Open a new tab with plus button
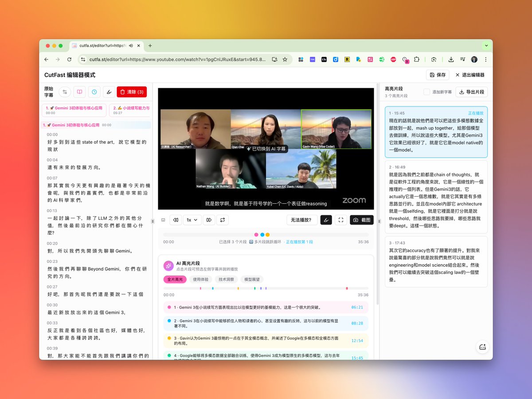 (x=150, y=46)
